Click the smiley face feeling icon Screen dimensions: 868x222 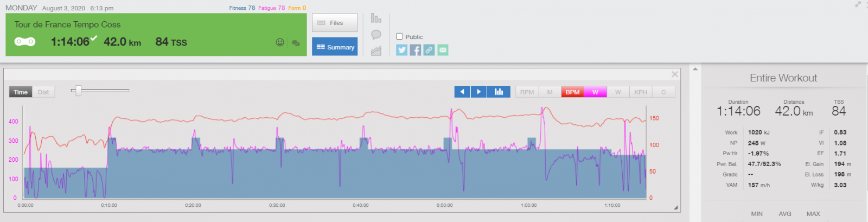[280, 42]
